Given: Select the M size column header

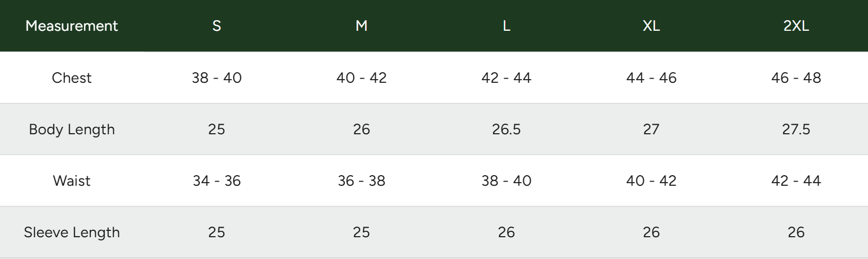Looking at the screenshot, I should (x=362, y=25).
